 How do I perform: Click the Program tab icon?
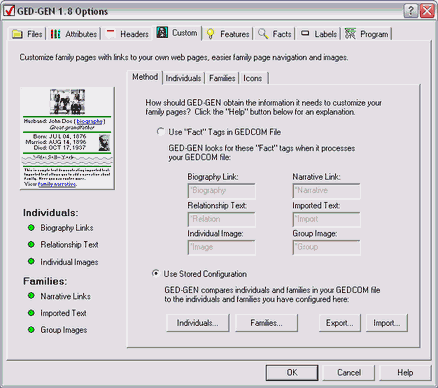(x=350, y=34)
